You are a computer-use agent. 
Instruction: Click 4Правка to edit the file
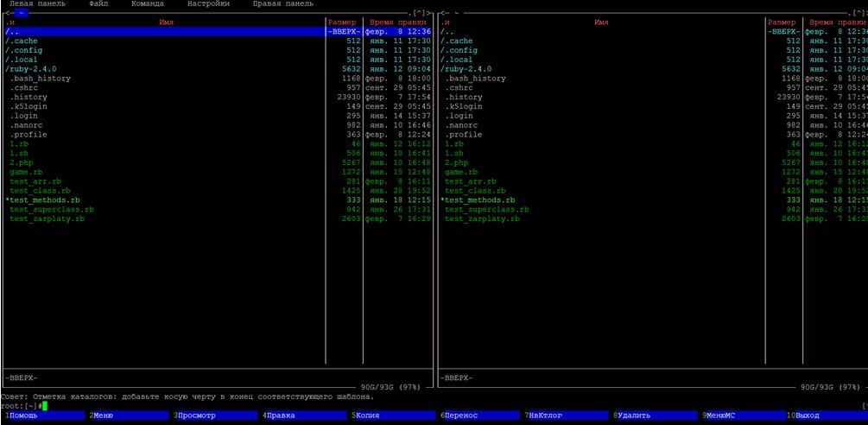[x=306, y=415]
